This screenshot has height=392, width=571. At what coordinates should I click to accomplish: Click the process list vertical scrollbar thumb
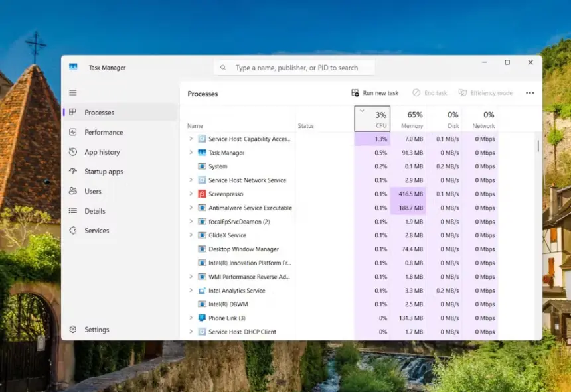point(538,146)
